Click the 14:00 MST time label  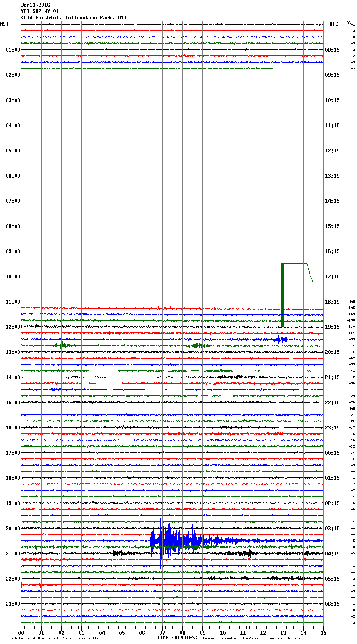[x=13, y=377]
